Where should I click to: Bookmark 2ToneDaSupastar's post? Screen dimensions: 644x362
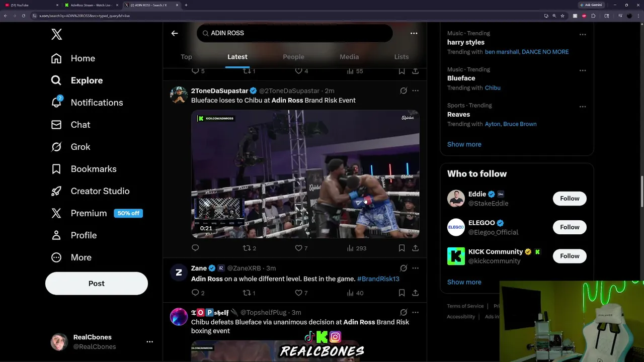click(401, 248)
